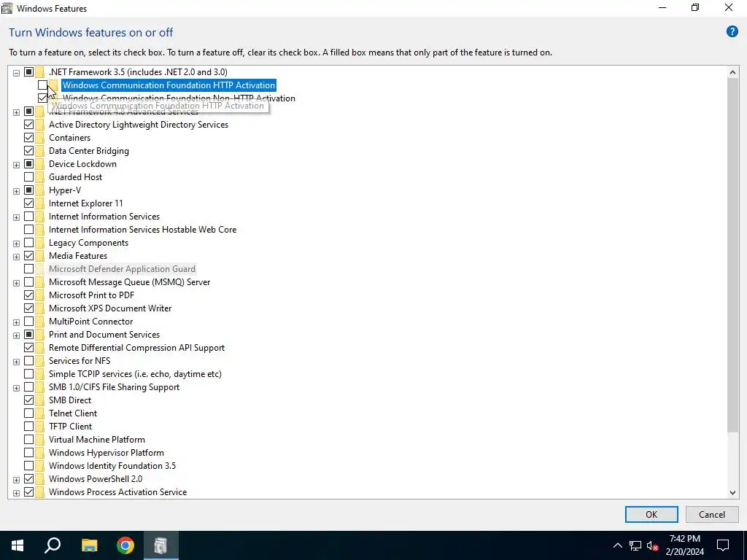
Task: Click the folder icon beside Data Center Bridging
Action: coord(39,151)
